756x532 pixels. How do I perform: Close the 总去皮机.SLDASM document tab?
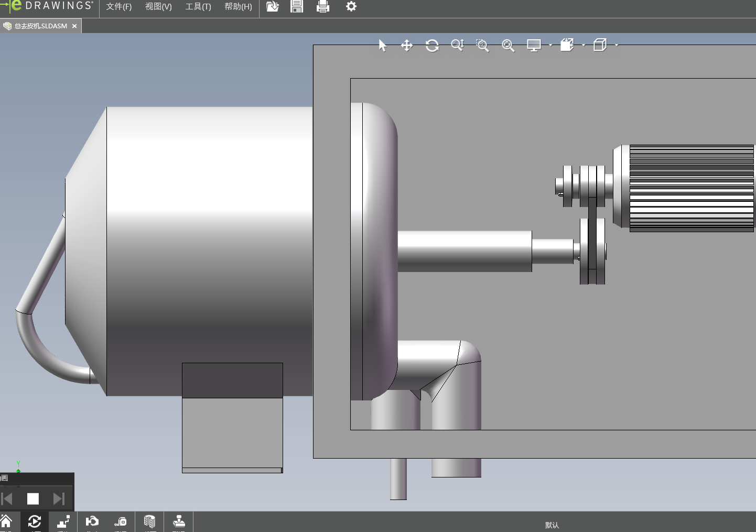click(x=74, y=26)
